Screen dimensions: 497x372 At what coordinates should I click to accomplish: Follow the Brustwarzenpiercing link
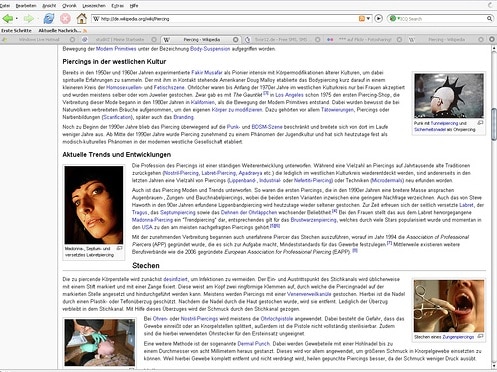tap(314, 220)
